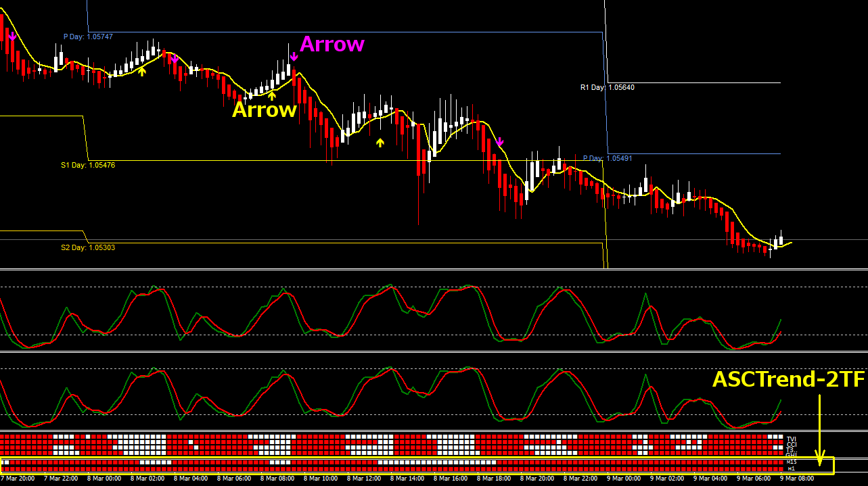Click the magenta down arrow near 8 Mar 04:00

[175, 59]
